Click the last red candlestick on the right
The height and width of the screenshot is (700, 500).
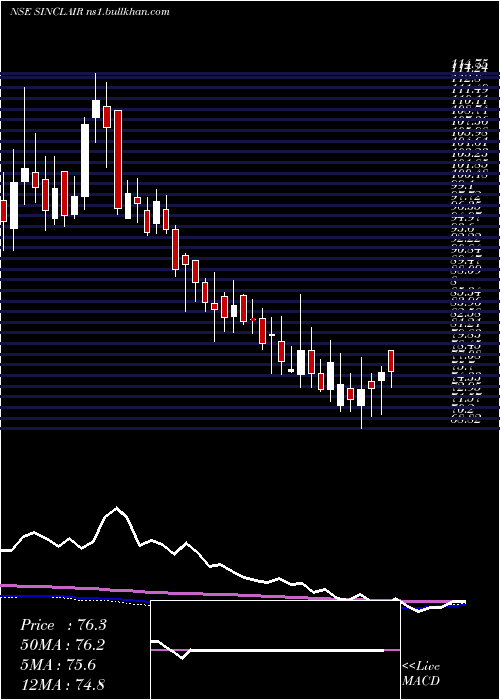(x=392, y=361)
